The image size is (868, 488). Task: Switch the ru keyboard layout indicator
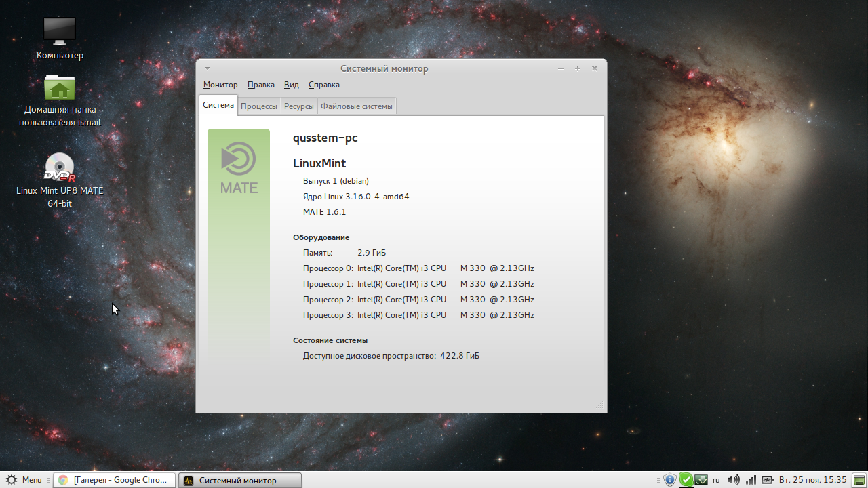click(x=716, y=480)
